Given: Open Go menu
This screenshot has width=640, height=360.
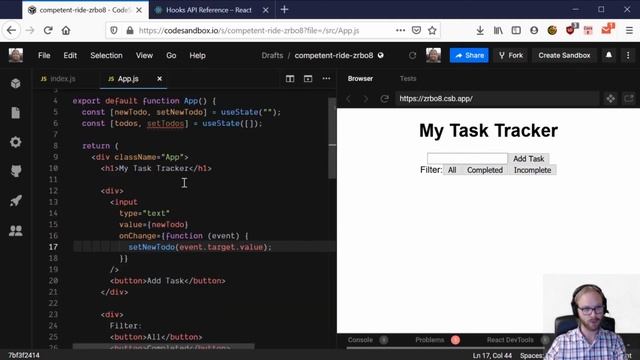Looking at the screenshot, I should (x=171, y=56).
